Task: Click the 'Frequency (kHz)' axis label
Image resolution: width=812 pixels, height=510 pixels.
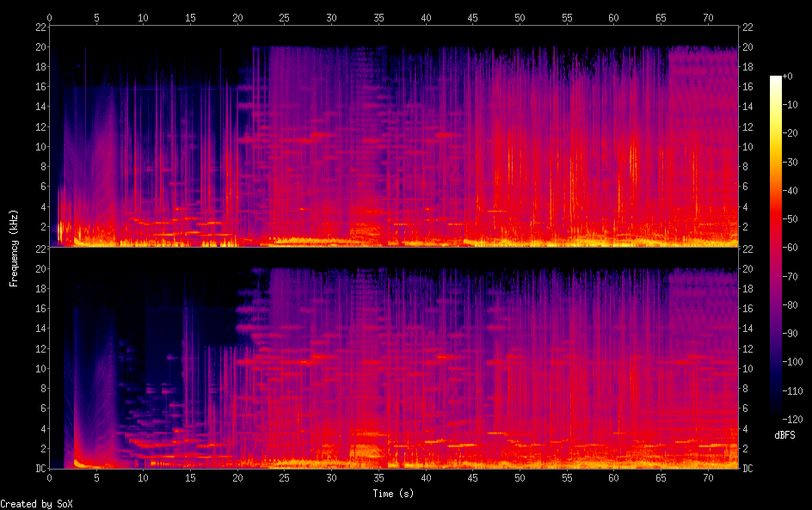Action: pos(14,248)
